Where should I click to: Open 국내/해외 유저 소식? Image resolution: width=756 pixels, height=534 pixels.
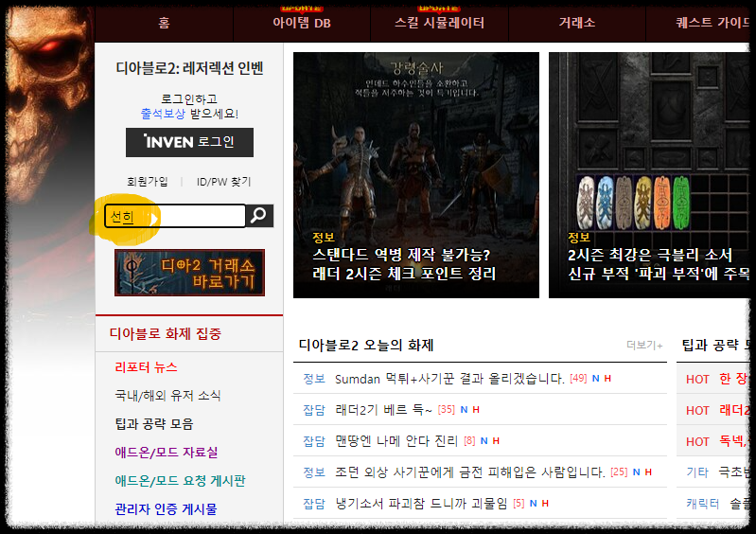click(x=167, y=396)
